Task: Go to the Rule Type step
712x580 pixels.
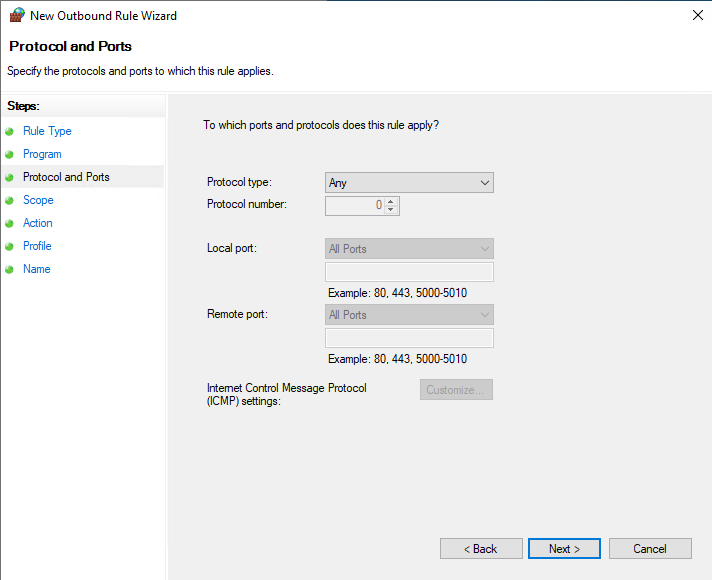Action: [x=47, y=131]
